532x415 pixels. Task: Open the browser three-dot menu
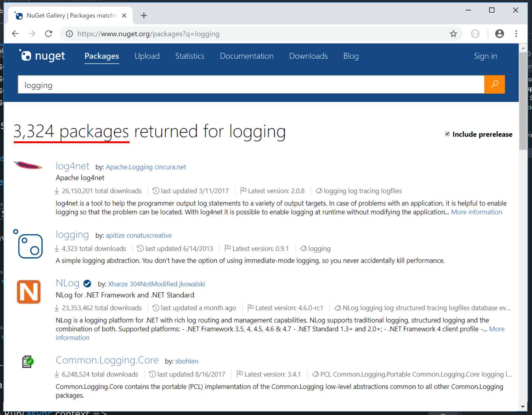(516, 33)
